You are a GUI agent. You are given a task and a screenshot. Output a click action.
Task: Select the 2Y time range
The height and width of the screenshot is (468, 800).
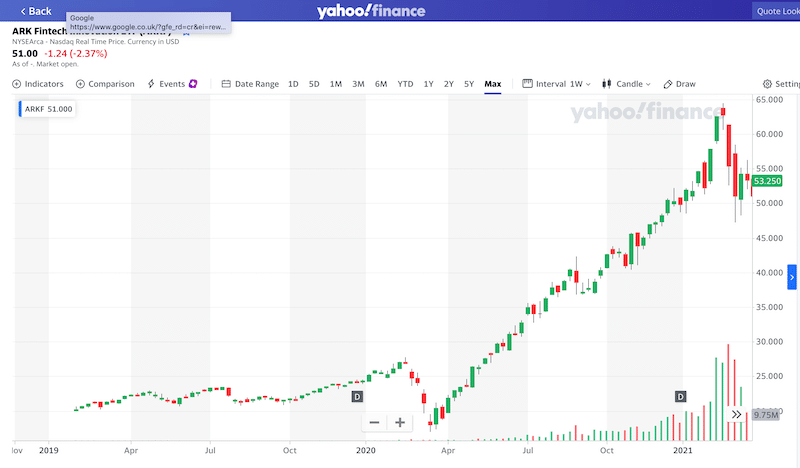point(448,84)
